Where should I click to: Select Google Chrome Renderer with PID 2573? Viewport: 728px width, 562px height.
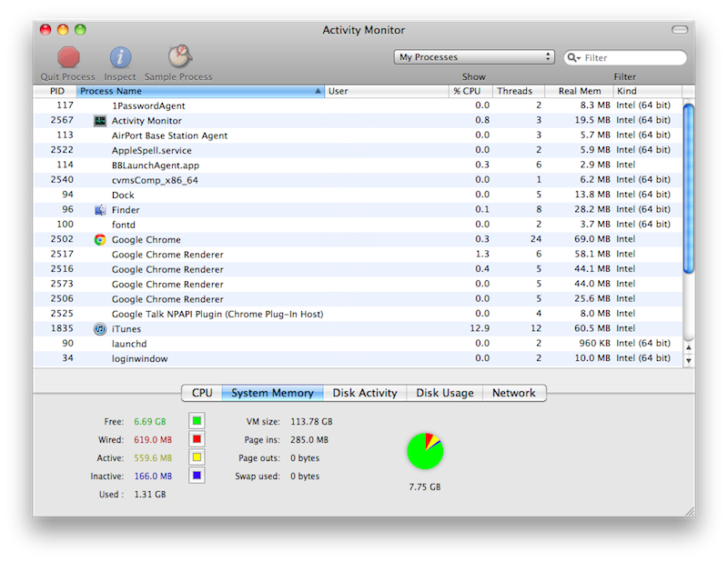pos(358,284)
